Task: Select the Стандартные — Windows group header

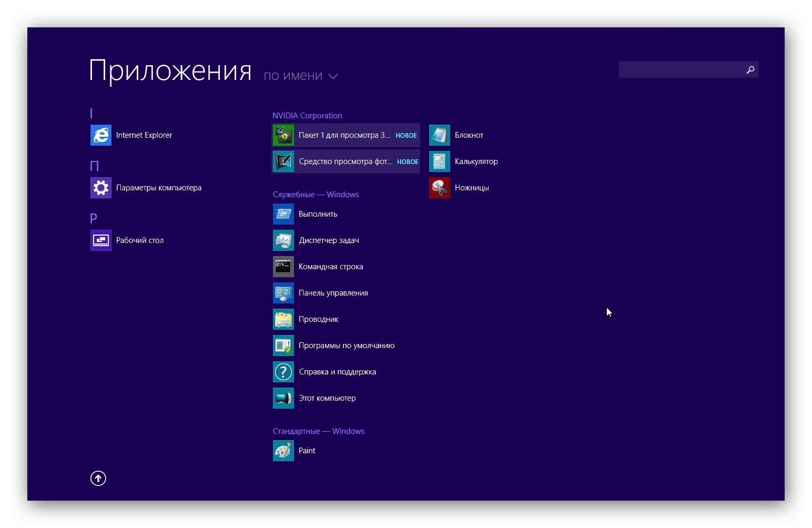Action: 318,431
